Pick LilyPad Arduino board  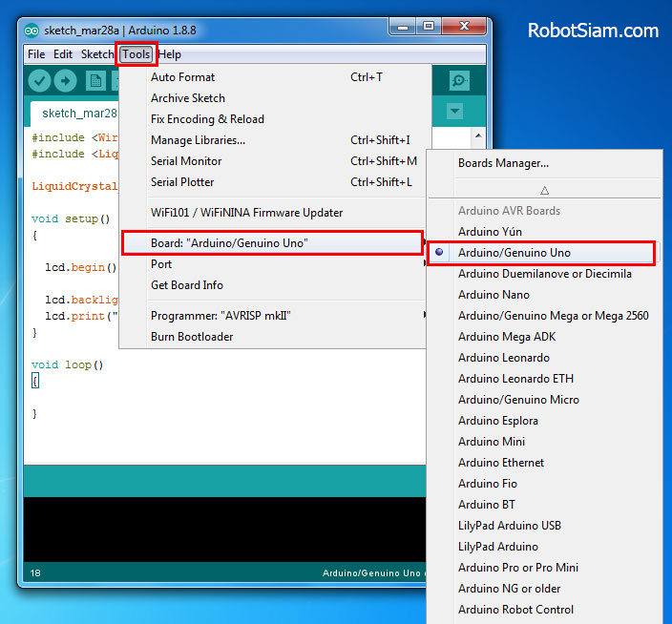544,547
